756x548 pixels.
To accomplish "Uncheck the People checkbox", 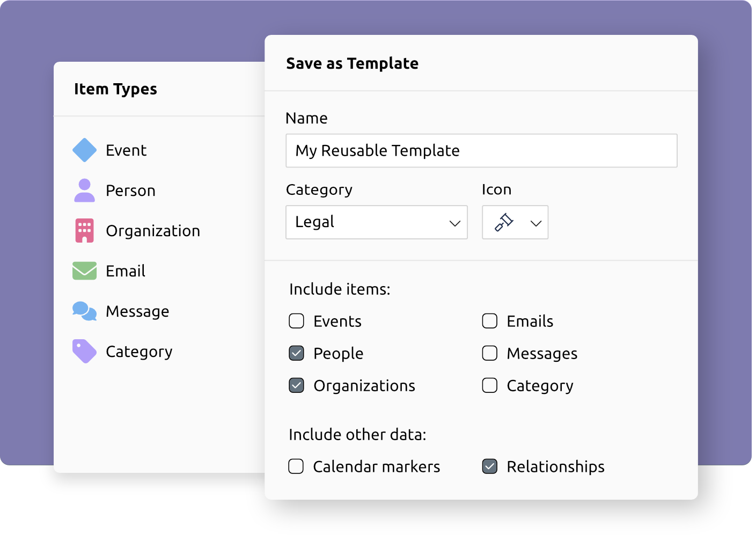I will pyautogui.click(x=296, y=353).
